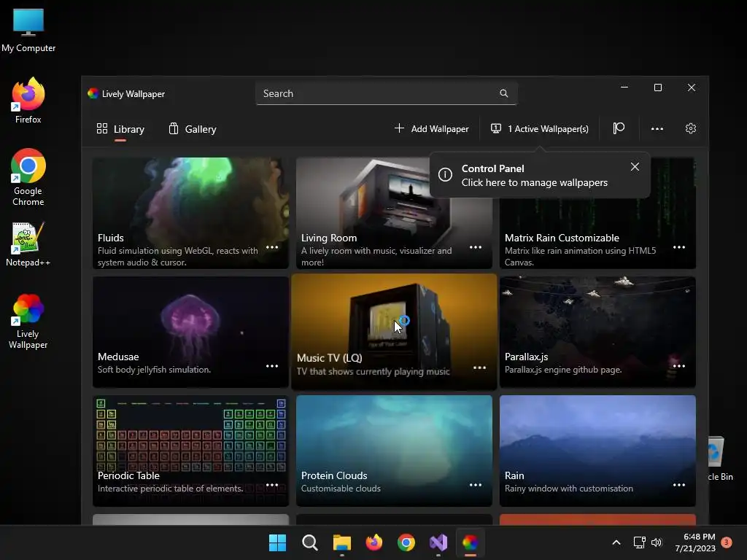This screenshot has height=560, width=747.
Task: Click the Lively Wallpaper title bar logo
Action: click(93, 93)
